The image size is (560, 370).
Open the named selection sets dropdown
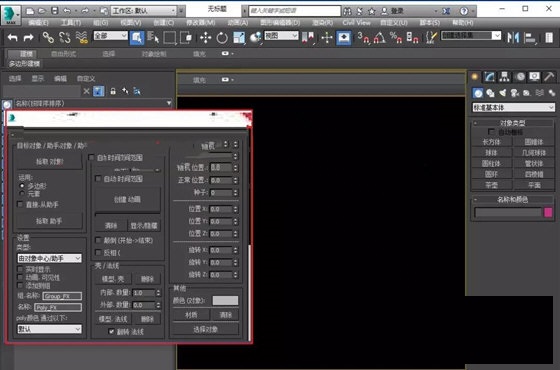coord(471,35)
